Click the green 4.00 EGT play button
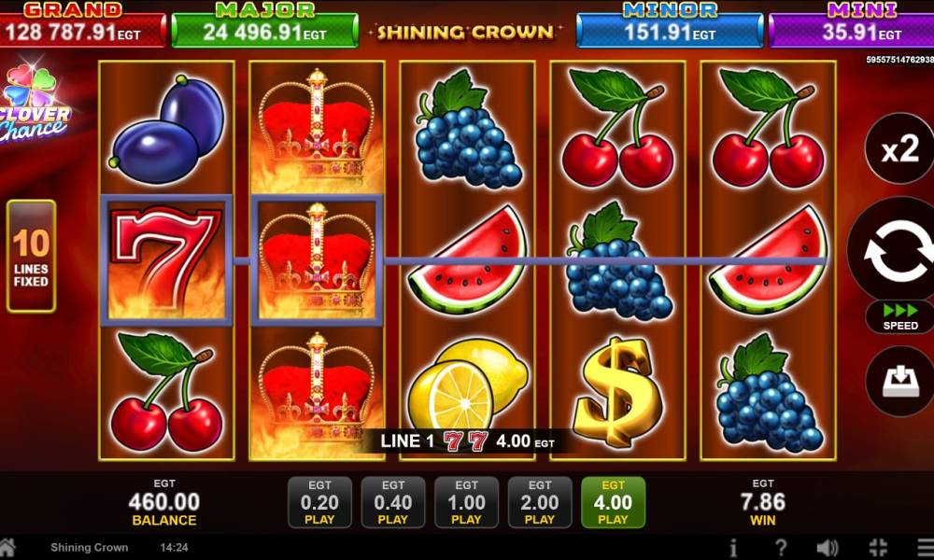Screen dimensions: 934x560 coord(613,502)
